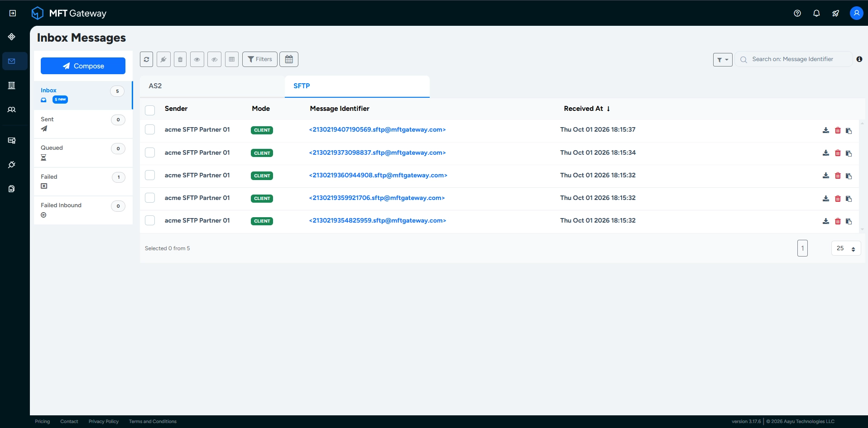Open the message link 2130219360944908.sftp@mftgateway.com
This screenshot has width=868, height=428.
point(378,175)
